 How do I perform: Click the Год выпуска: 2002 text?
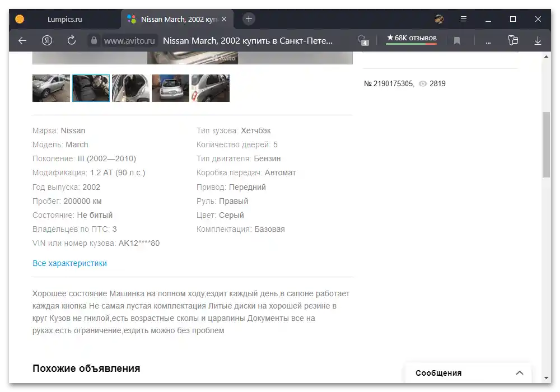67,187
